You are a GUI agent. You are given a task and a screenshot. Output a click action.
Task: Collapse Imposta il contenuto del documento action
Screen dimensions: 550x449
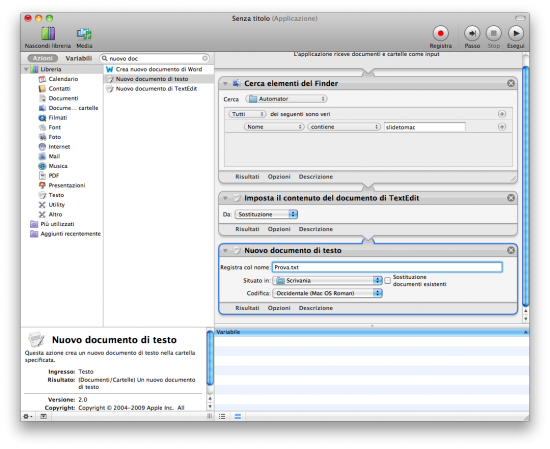pos(225,198)
